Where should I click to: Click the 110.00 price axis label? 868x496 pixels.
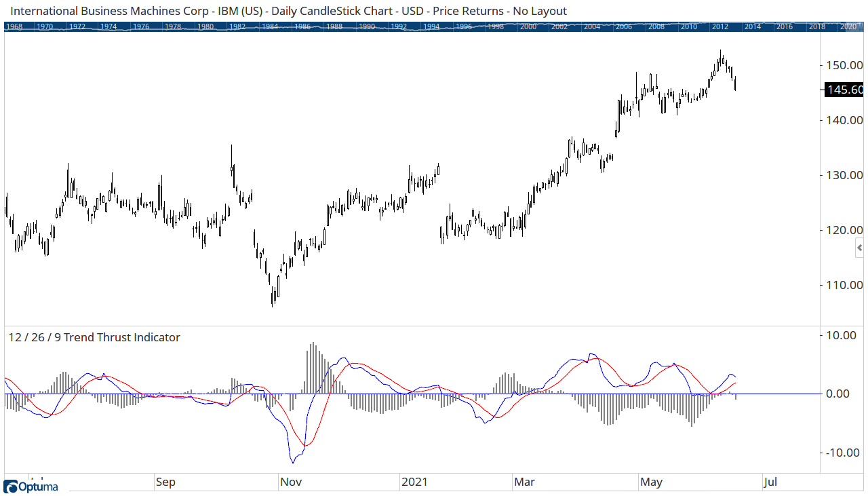[844, 285]
